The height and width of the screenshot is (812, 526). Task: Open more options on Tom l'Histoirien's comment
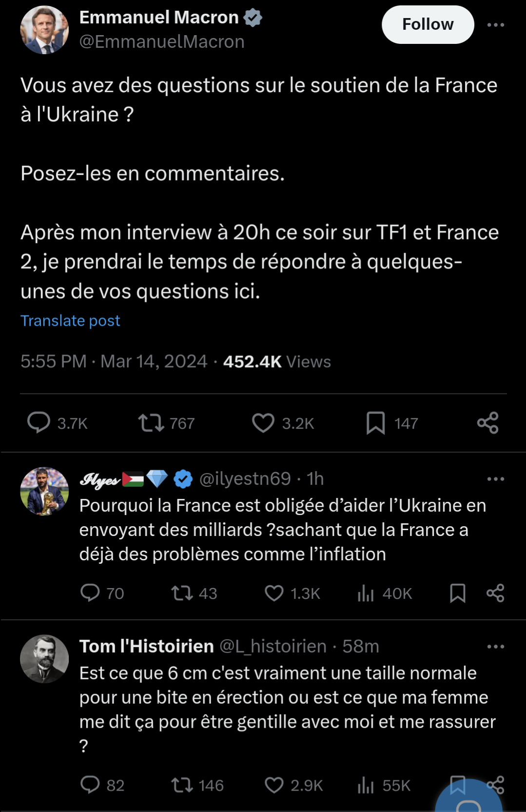(495, 647)
